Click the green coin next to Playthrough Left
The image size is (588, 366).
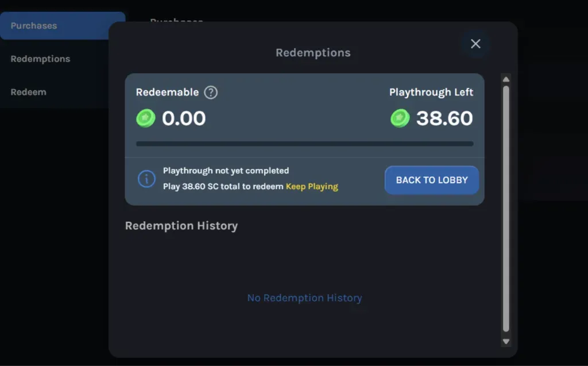(400, 118)
